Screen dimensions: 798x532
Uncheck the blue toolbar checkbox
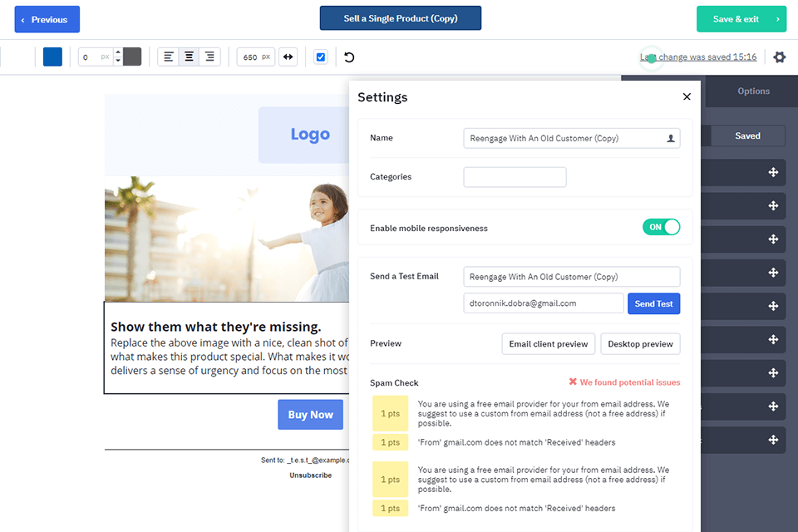[320, 57]
